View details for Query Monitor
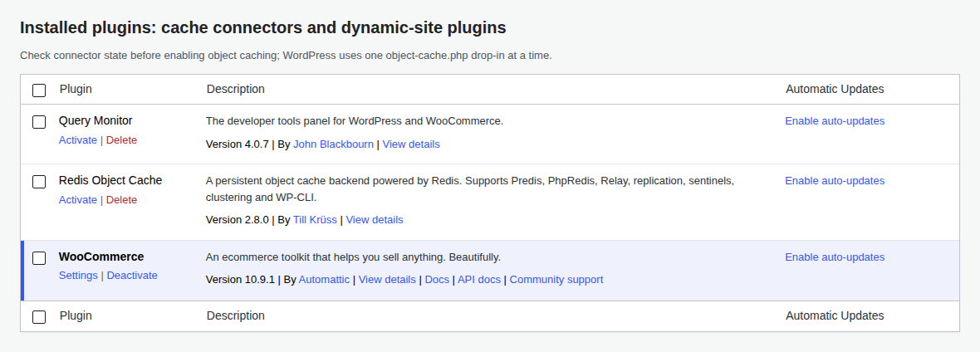 pos(411,144)
